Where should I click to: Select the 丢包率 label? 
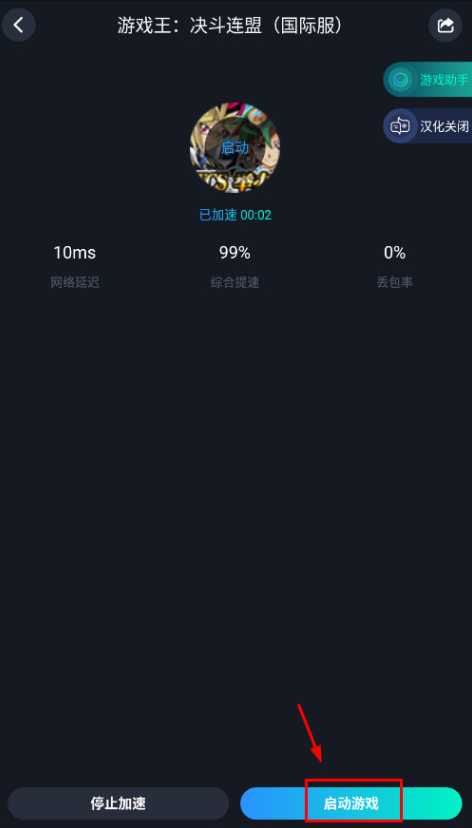point(394,283)
